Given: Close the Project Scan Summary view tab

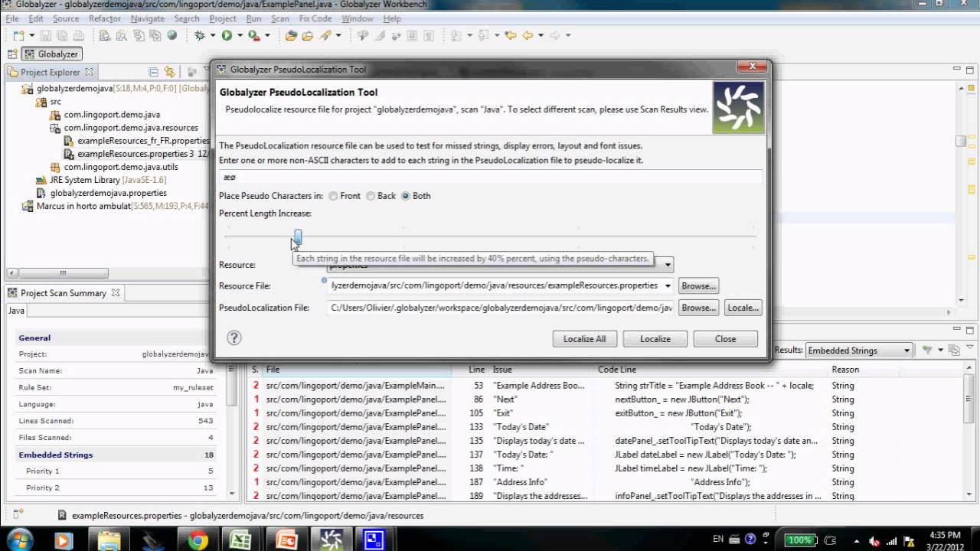Looking at the screenshot, I should pos(116,293).
